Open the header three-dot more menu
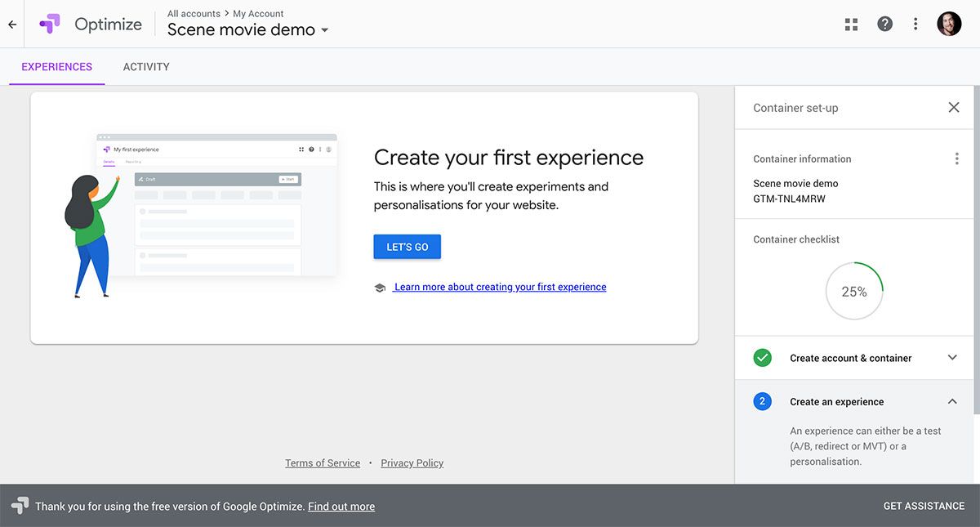The height and width of the screenshot is (527, 980). coord(915,24)
